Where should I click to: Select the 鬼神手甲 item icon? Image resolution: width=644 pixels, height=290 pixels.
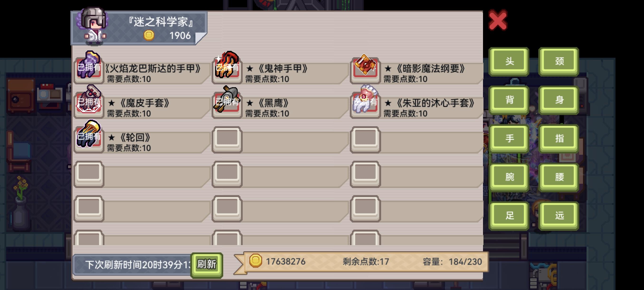pyautogui.click(x=227, y=67)
